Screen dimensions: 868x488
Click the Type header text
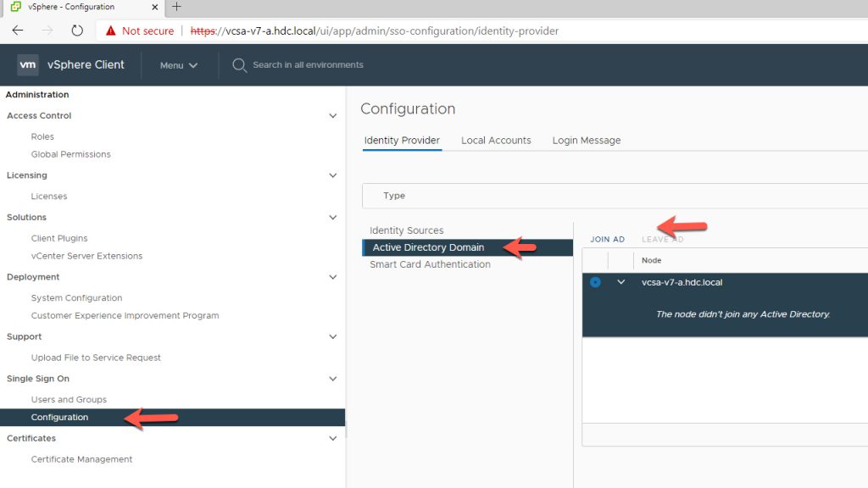point(394,196)
